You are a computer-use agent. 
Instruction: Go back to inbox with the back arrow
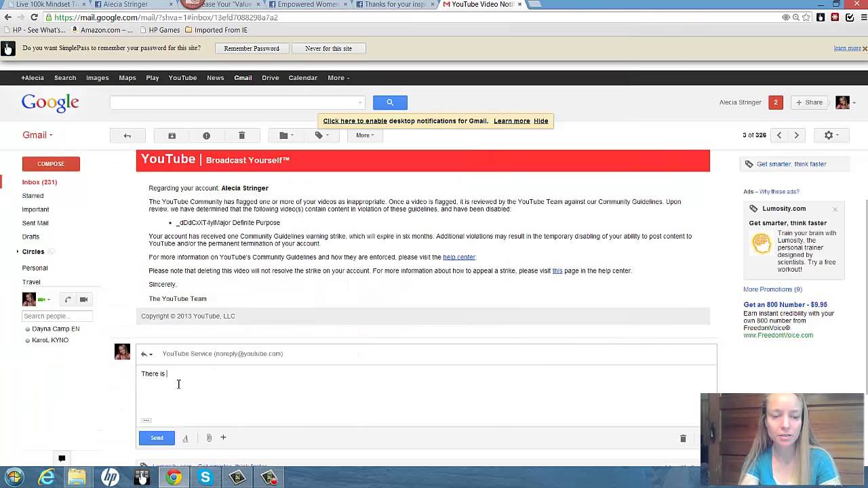(127, 136)
